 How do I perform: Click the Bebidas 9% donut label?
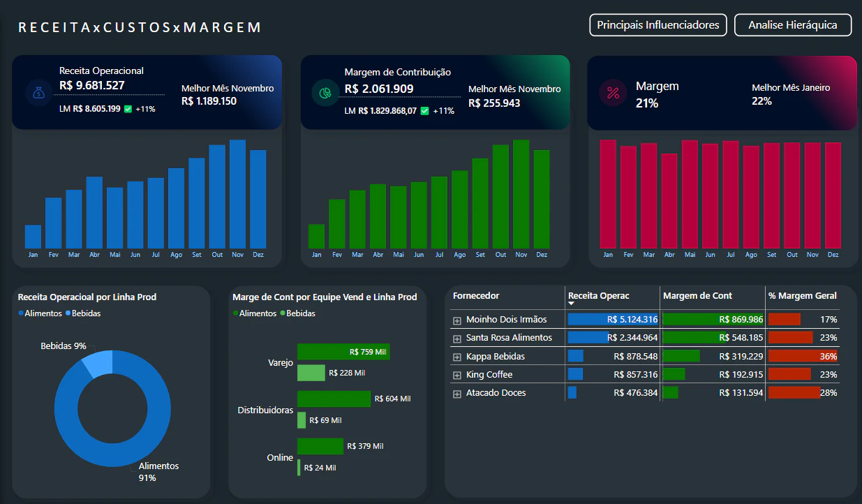pos(64,346)
